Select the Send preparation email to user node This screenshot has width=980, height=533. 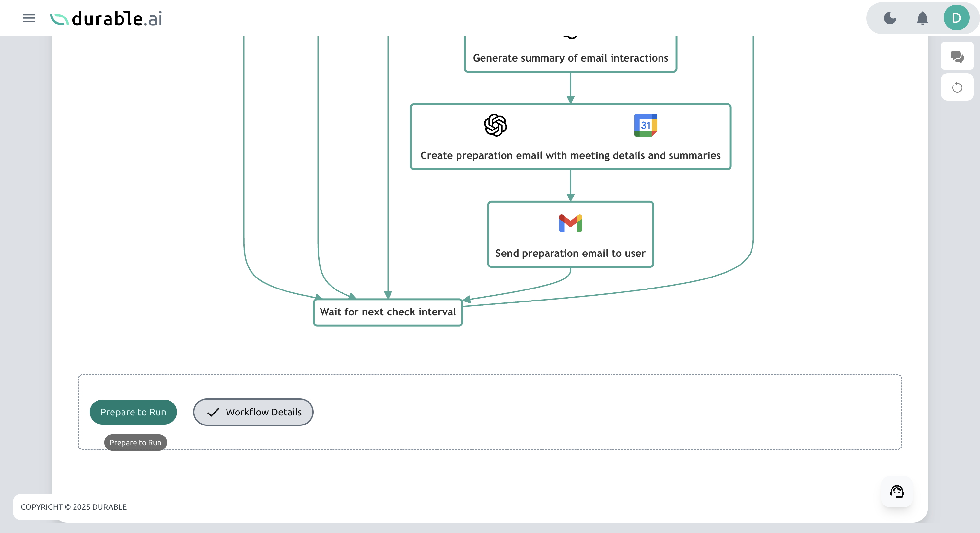570,253
